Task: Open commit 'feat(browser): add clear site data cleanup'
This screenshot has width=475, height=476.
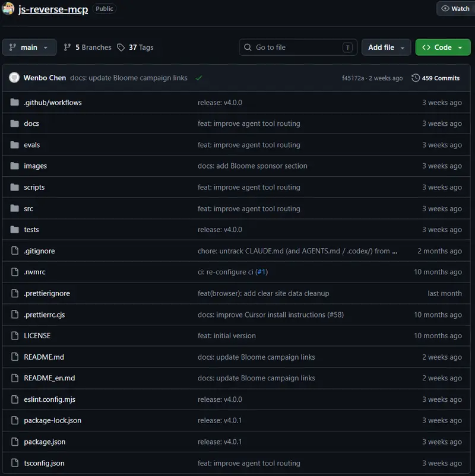Action: click(263, 293)
